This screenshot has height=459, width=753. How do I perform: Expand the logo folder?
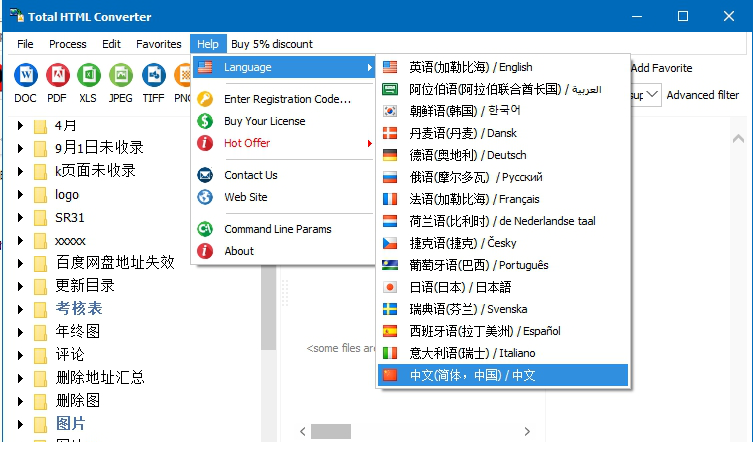tap(20, 194)
